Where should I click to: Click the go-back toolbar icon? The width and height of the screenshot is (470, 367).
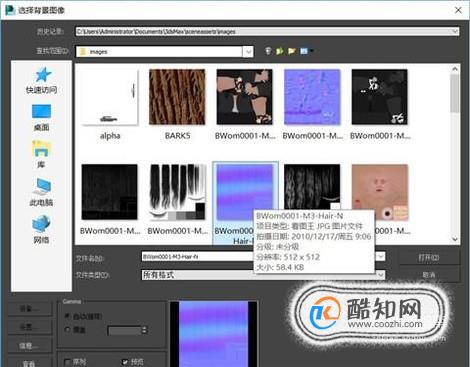268,51
